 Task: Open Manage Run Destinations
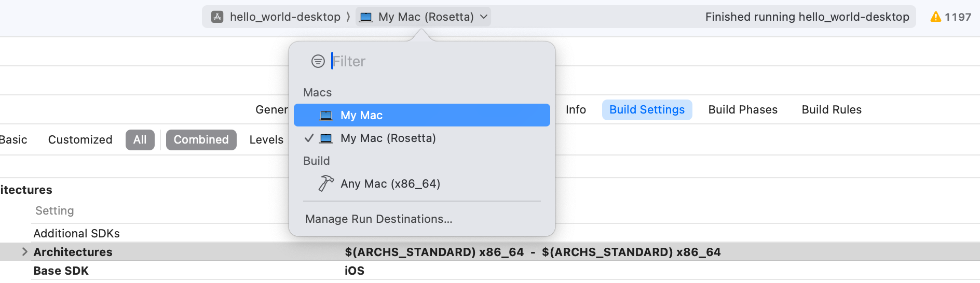378,219
